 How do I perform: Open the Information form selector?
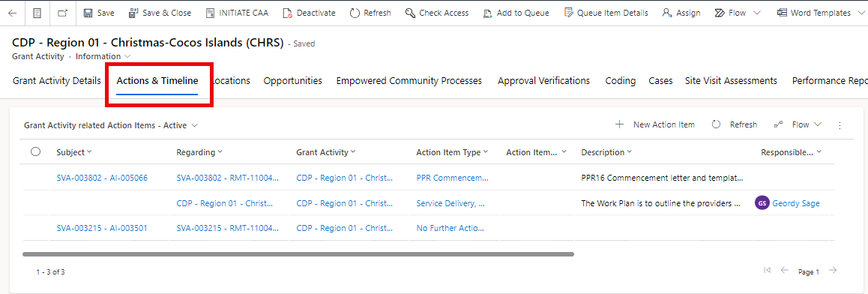coord(103,56)
